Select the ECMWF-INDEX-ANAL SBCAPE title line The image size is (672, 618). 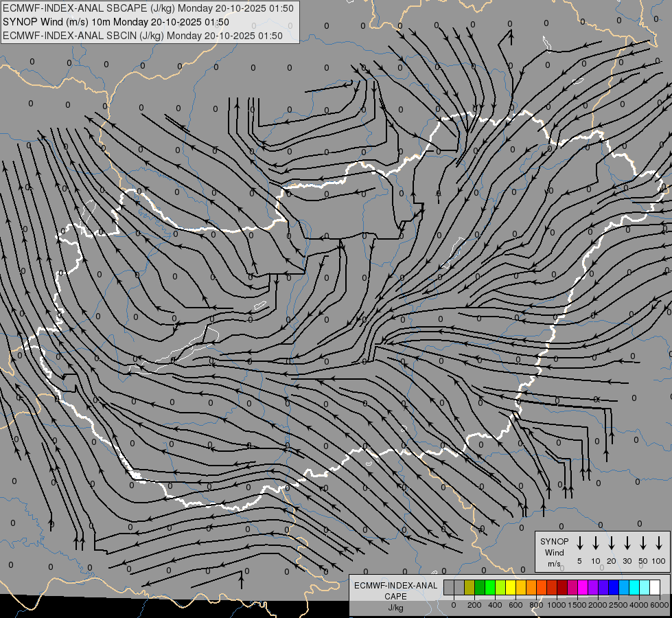148,8
